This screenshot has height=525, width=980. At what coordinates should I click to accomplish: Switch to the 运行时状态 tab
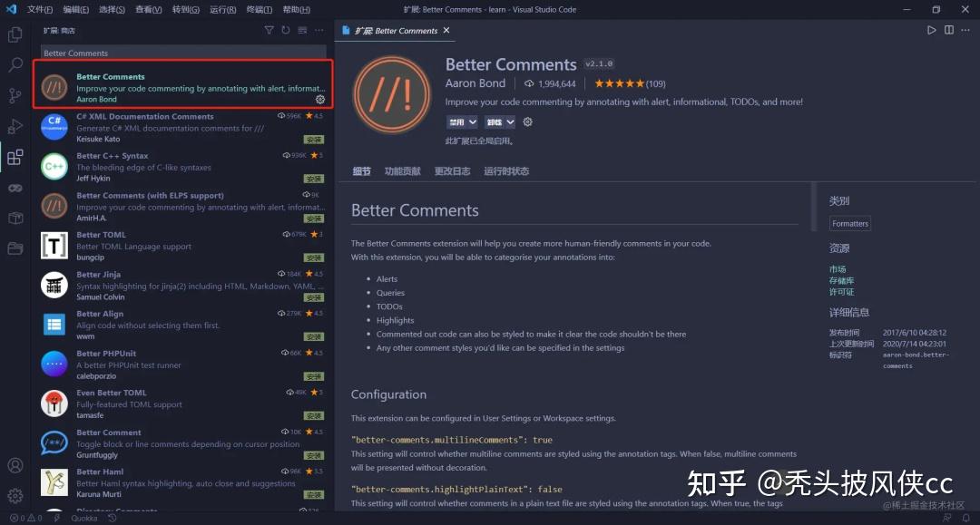(x=506, y=171)
